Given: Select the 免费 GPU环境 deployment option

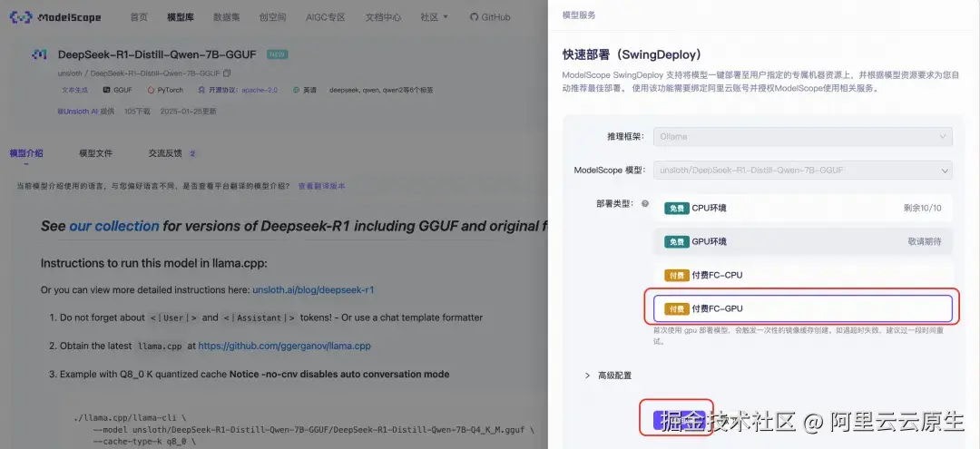Looking at the screenshot, I should [x=802, y=241].
